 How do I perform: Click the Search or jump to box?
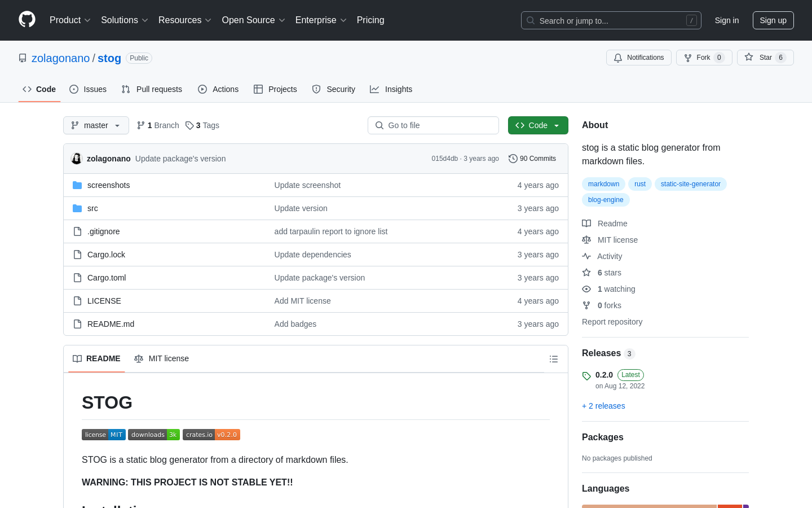click(611, 20)
